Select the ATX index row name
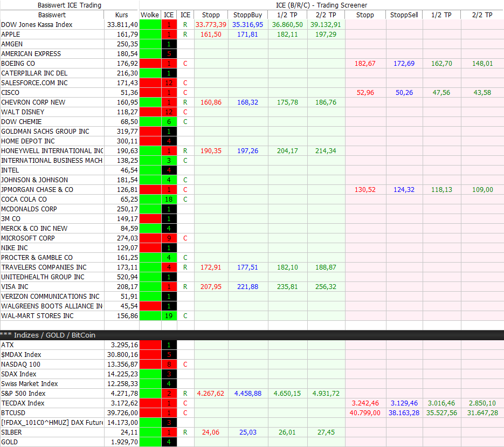This screenshot has width=504, height=447. [8, 345]
